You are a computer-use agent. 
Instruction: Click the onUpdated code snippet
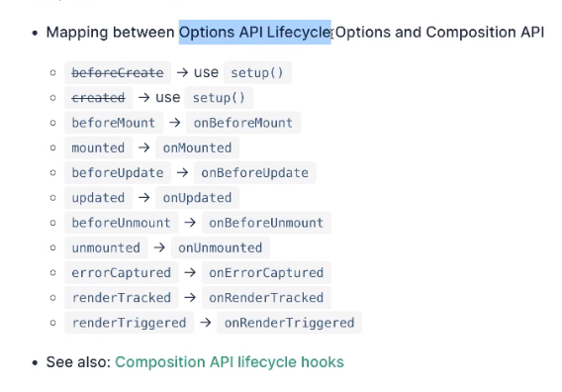pos(197,198)
